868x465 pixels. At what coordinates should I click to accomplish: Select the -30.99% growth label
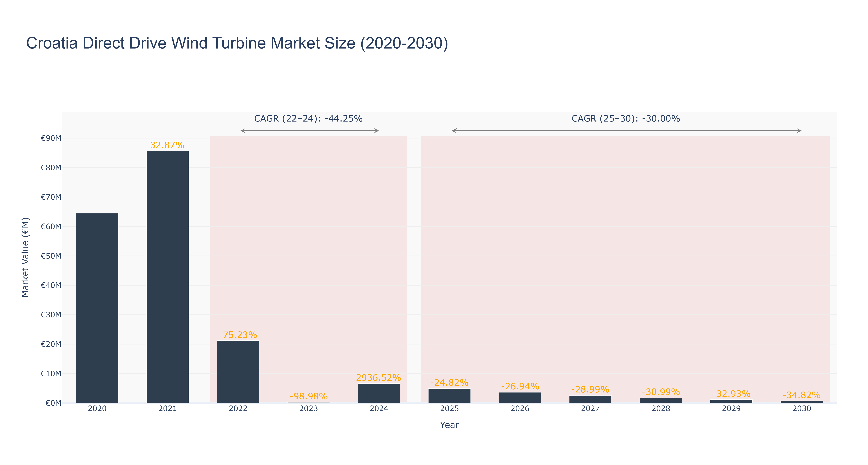[x=661, y=392]
